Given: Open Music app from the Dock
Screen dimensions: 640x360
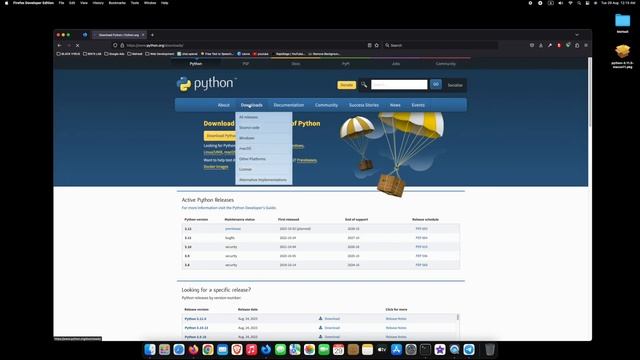Looking at the screenshot, I should (x=251, y=350).
